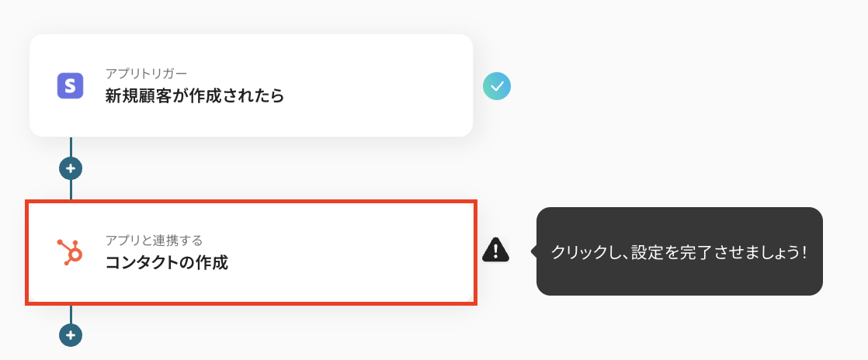The image size is (868, 360).
Task: Click the connector line above the HubSpot card
Action: [71, 189]
